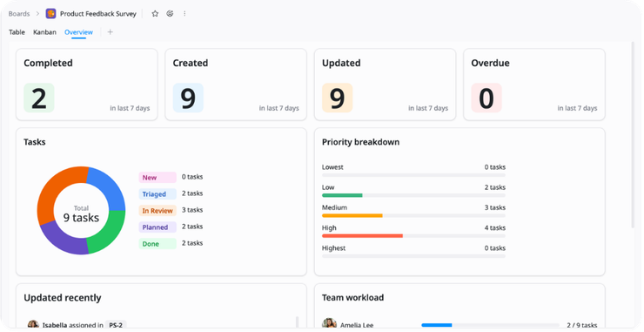This screenshot has width=644, height=332.
Task: Add a new view with plus icon
Action: 110,32
